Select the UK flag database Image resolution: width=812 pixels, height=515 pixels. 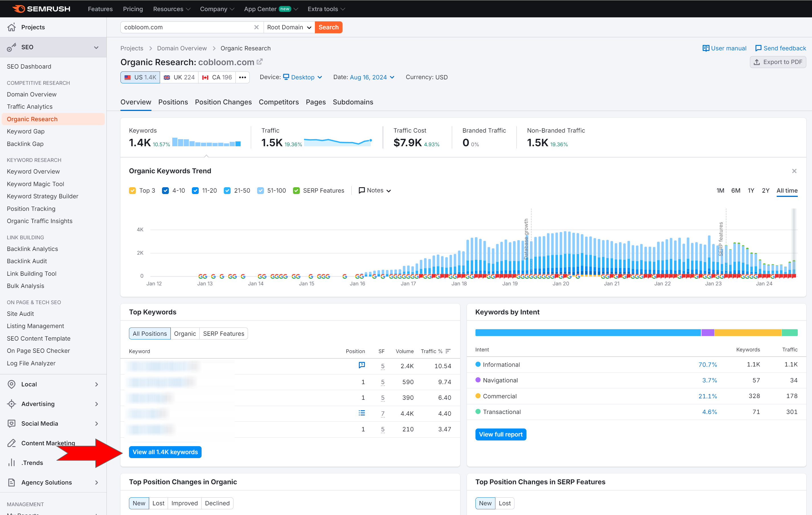[179, 77]
